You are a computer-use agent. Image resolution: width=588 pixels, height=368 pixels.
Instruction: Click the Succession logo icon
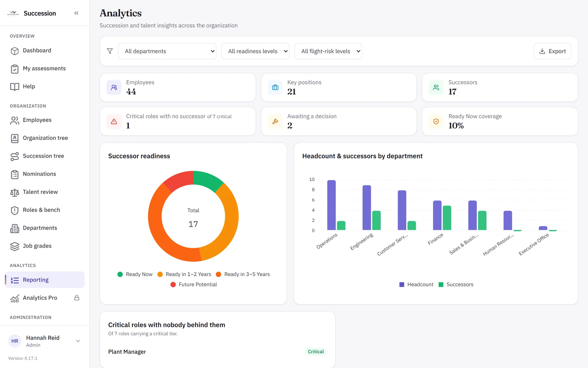pyautogui.click(x=13, y=13)
